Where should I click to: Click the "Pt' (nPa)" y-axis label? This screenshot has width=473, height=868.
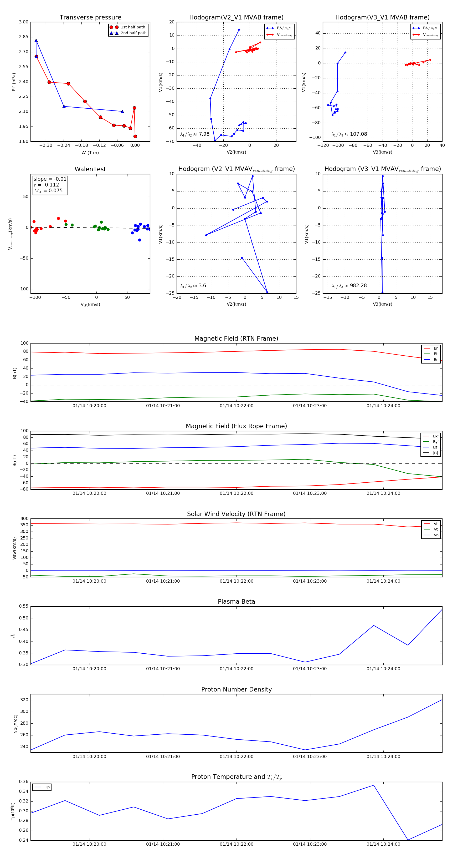[14, 82]
